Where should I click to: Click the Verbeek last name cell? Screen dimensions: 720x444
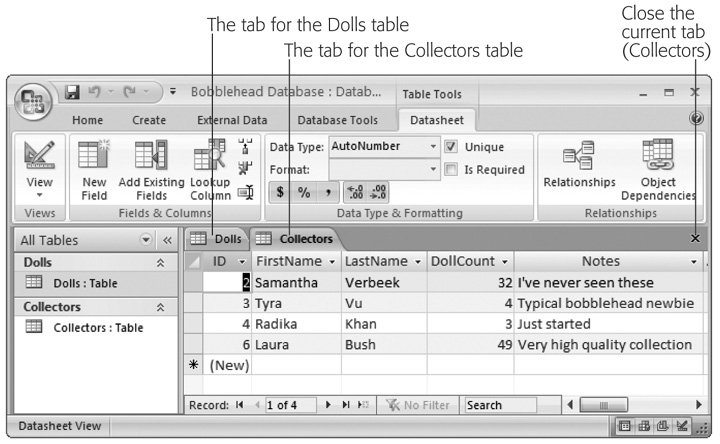click(x=384, y=282)
